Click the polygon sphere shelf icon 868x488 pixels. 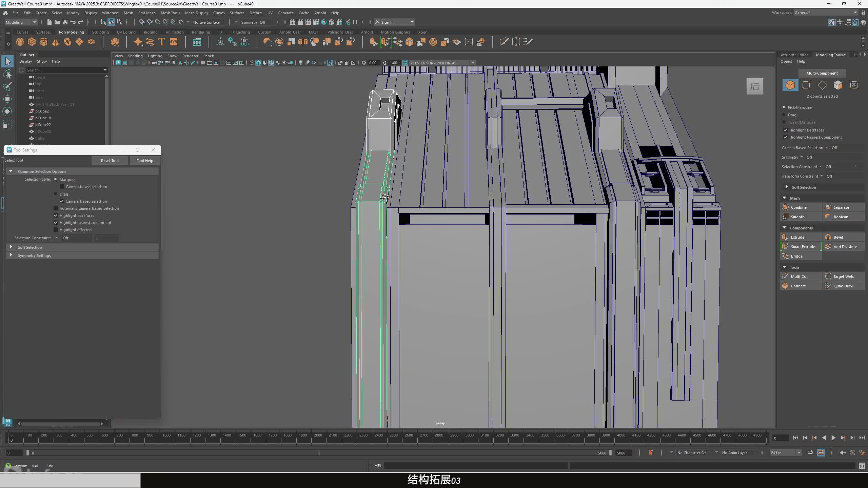[x=20, y=42]
